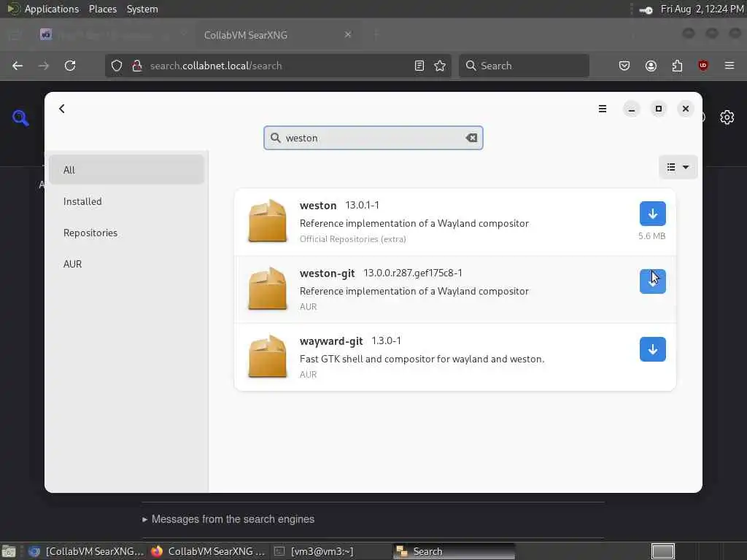747x560 pixels.
Task: Open the wayward-git package name
Action: pyautogui.click(x=331, y=341)
